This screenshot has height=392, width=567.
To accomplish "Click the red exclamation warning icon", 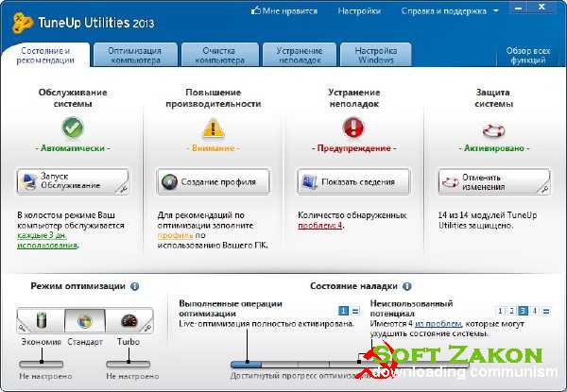I will [x=353, y=128].
